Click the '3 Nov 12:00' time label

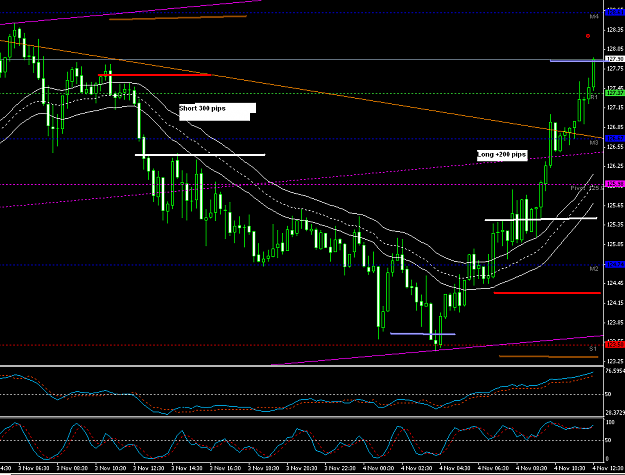coord(149,468)
